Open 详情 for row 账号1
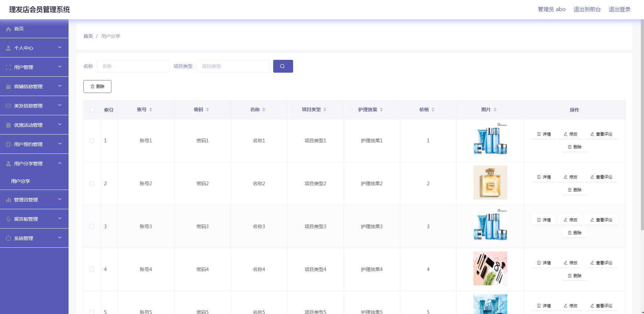 coord(544,134)
